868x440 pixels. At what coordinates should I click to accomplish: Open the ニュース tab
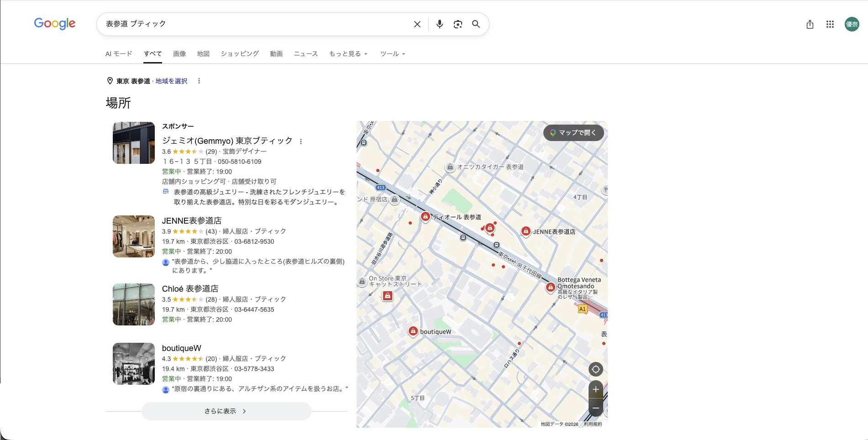(x=305, y=54)
